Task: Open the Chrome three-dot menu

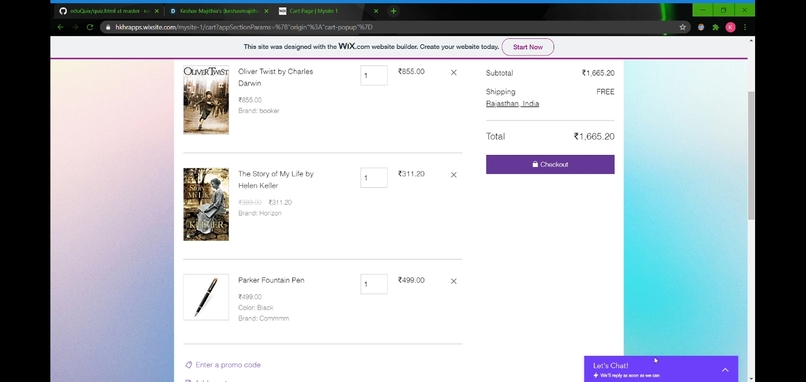Action: 745,27
